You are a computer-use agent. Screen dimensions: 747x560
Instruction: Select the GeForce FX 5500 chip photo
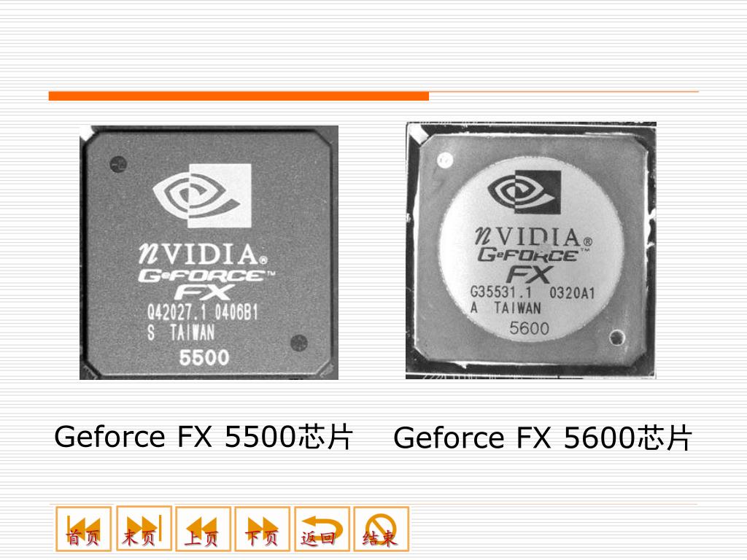209,252
